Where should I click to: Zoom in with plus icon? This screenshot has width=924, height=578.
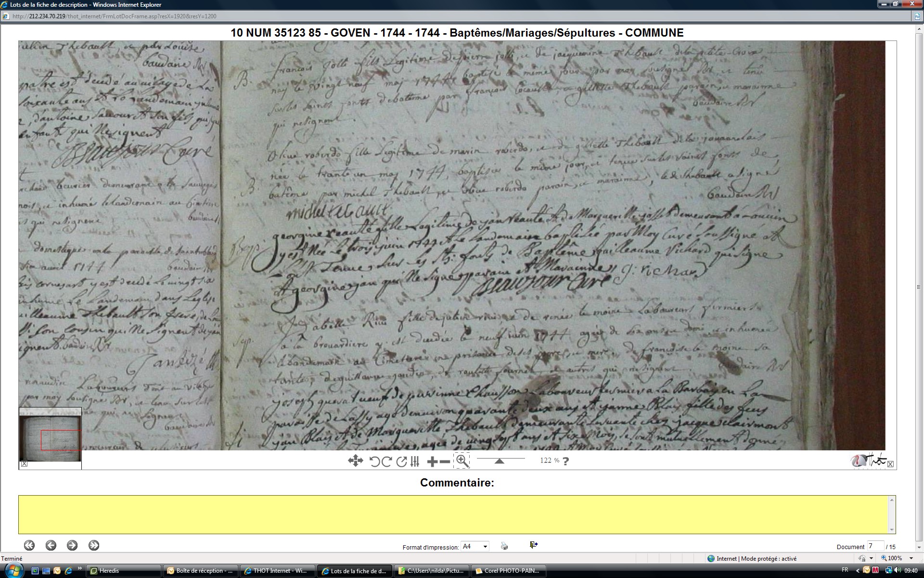pyautogui.click(x=432, y=461)
